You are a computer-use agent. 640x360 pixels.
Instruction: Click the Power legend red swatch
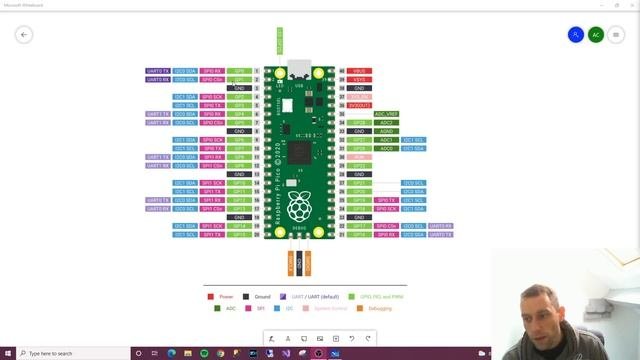point(211,297)
